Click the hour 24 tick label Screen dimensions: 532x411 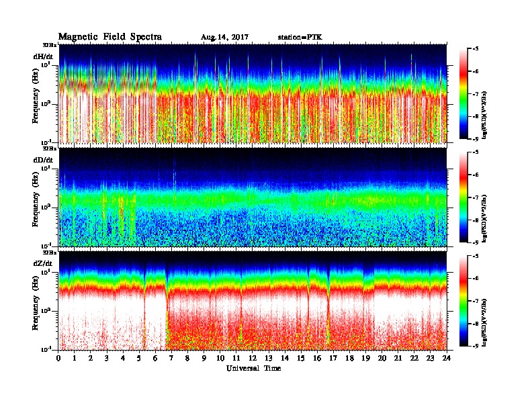coord(447,358)
